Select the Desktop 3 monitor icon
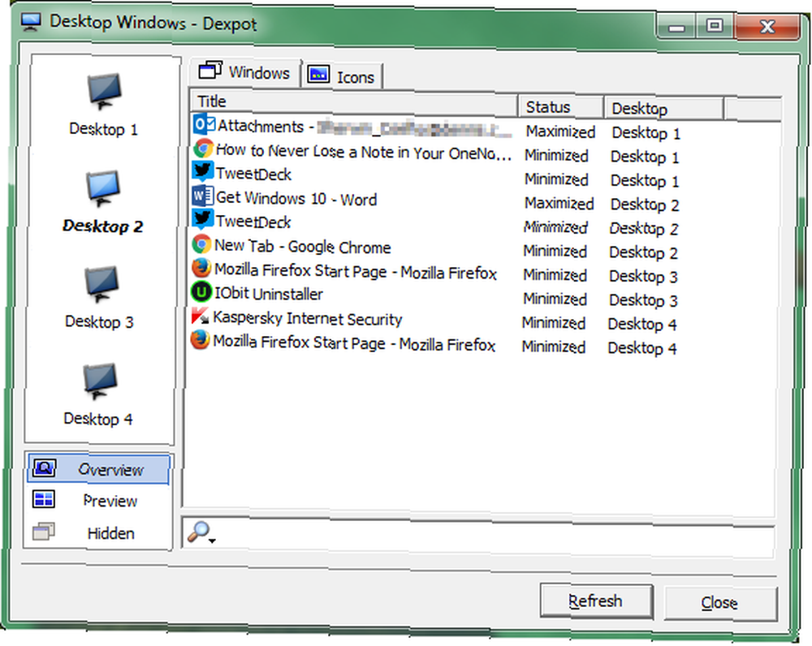The image size is (812, 646). [x=101, y=284]
